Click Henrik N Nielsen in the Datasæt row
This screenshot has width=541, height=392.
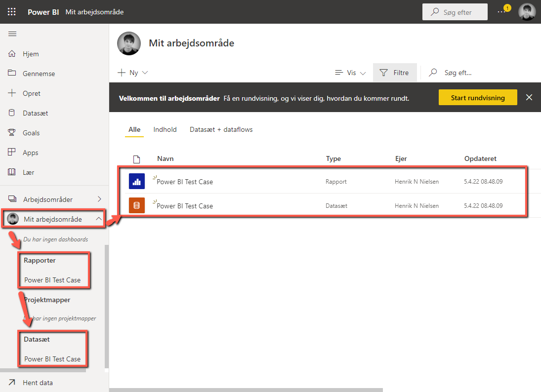click(x=417, y=206)
